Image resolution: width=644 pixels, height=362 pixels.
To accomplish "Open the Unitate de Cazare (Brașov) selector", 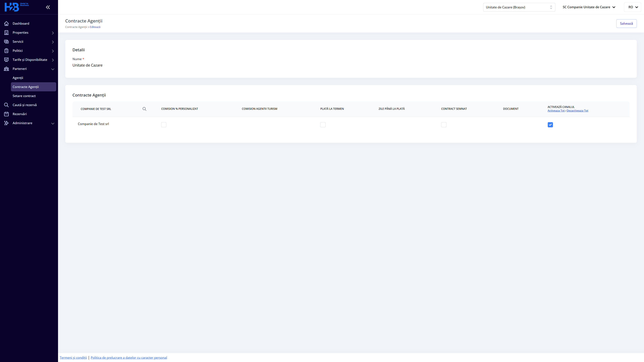I will click(519, 7).
